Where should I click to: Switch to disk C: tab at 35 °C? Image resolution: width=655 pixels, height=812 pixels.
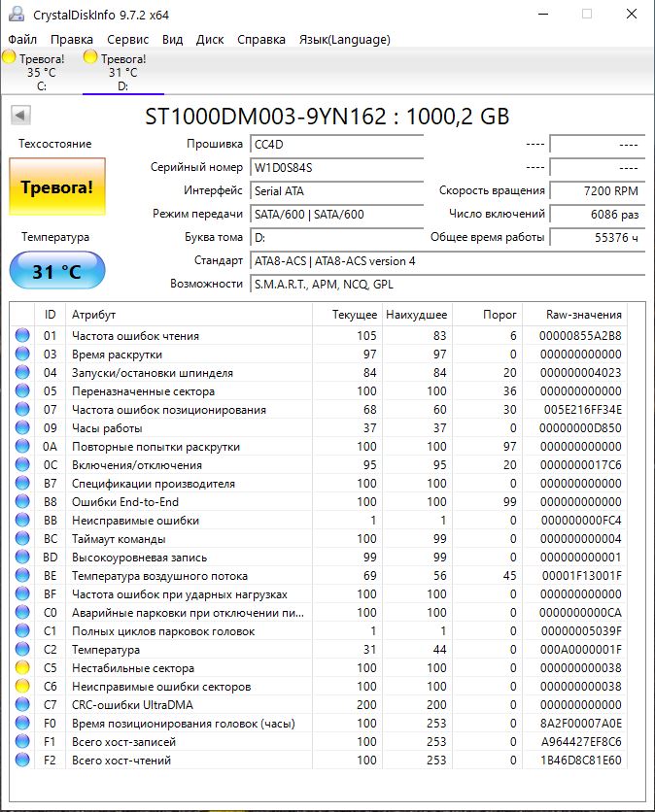point(42,72)
